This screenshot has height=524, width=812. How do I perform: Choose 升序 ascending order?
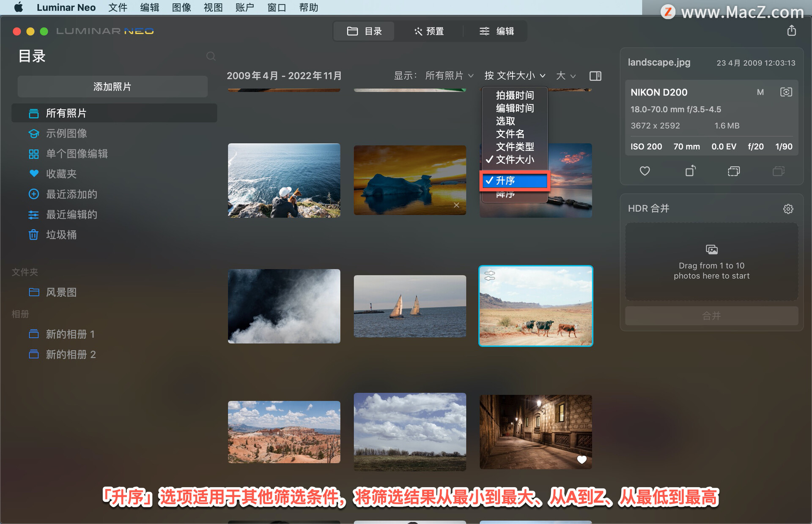[x=515, y=181]
